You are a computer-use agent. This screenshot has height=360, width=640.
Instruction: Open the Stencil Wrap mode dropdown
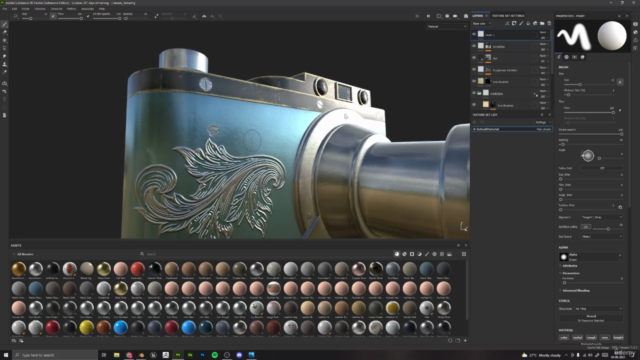598,309
